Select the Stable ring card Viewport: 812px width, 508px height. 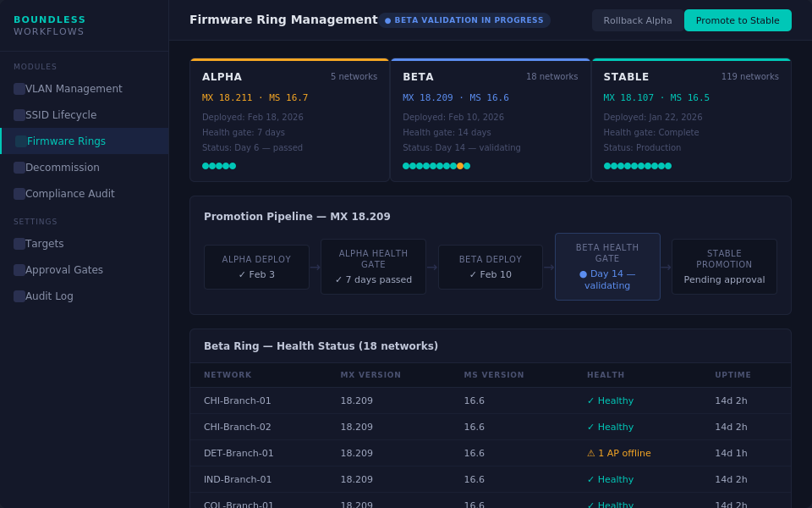pyautogui.click(x=691, y=119)
